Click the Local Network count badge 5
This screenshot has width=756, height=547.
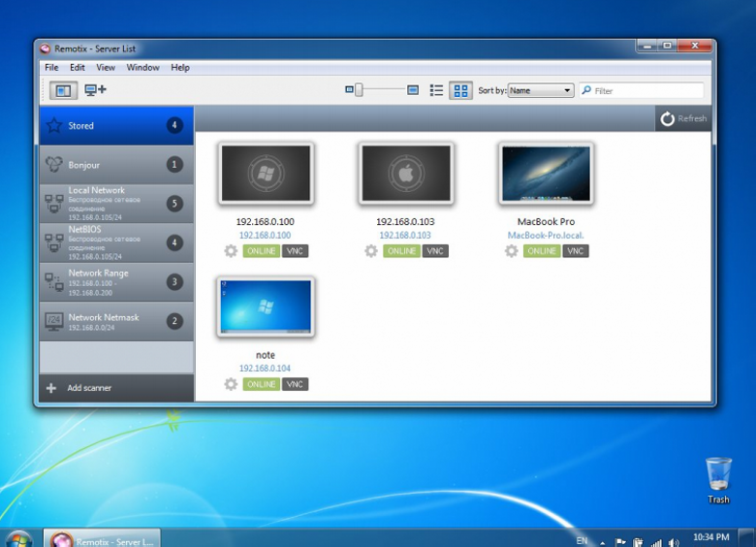(174, 204)
